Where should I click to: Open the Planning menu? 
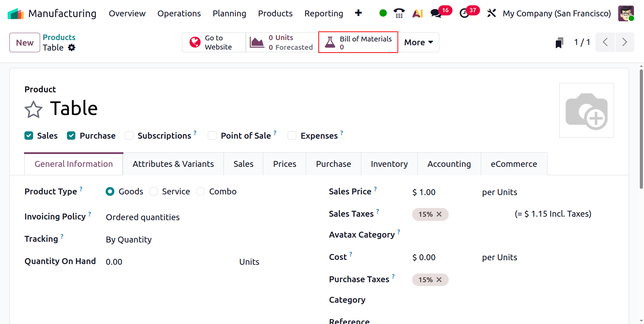click(x=229, y=13)
